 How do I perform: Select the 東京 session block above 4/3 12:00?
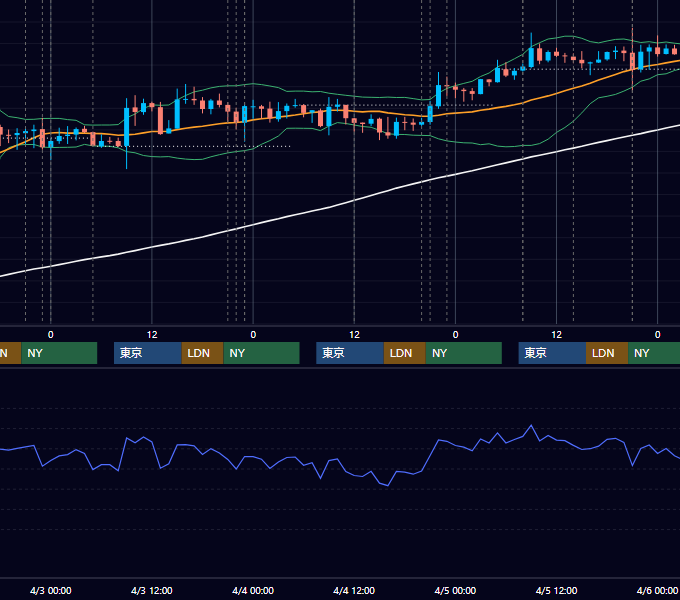click(147, 353)
